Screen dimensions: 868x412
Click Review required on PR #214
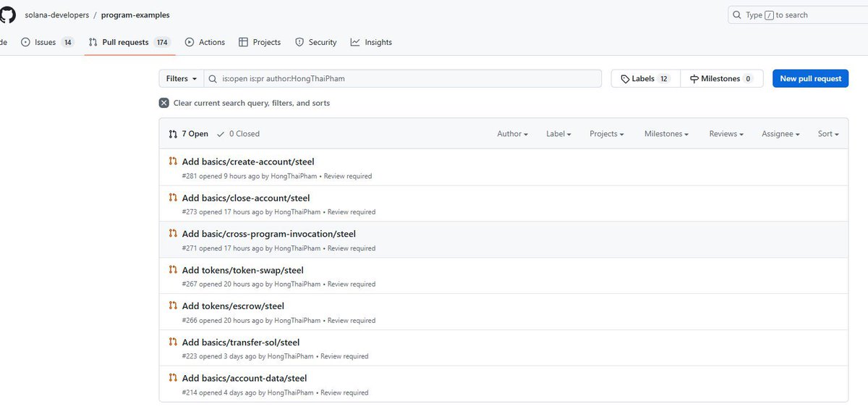(344, 392)
